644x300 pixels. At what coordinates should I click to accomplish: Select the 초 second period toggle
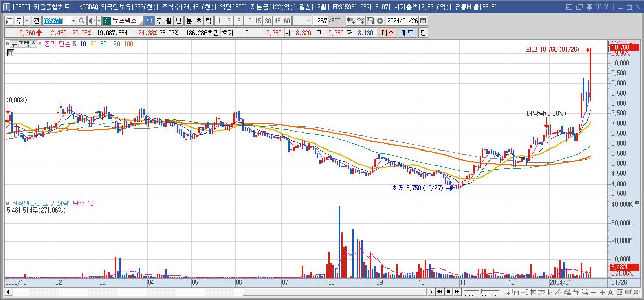(x=198, y=21)
